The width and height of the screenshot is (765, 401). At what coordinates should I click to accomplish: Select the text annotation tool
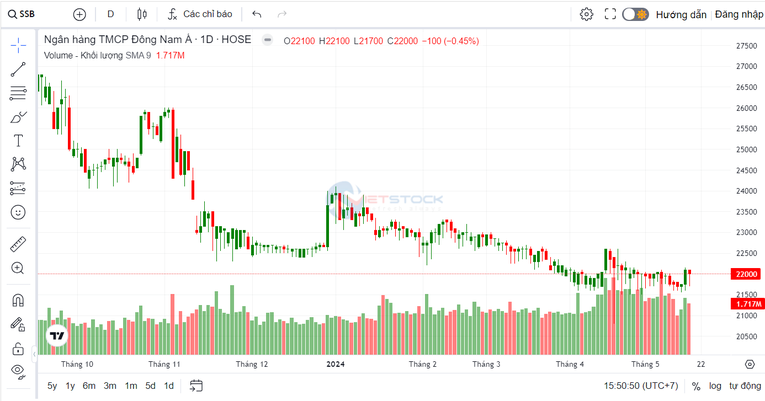coord(18,141)
